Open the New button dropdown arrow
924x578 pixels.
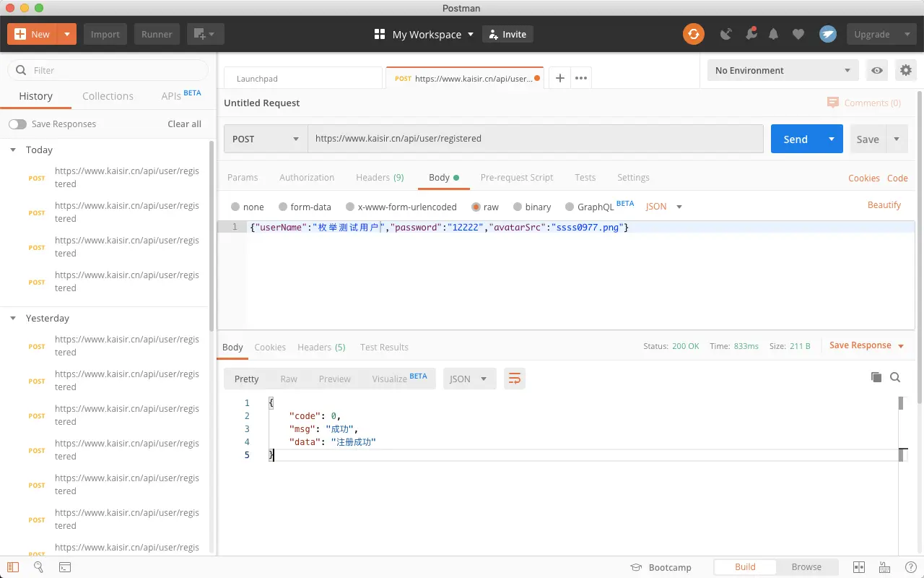pos(66,34)
